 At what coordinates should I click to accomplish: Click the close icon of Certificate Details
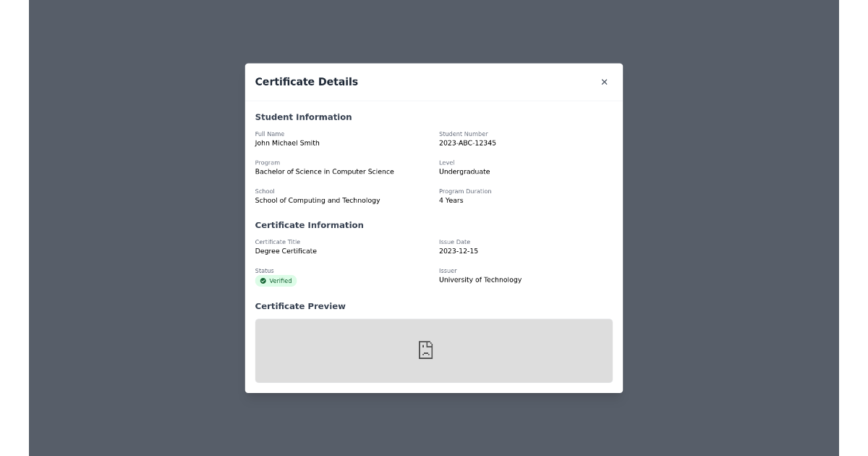[605, 82]
